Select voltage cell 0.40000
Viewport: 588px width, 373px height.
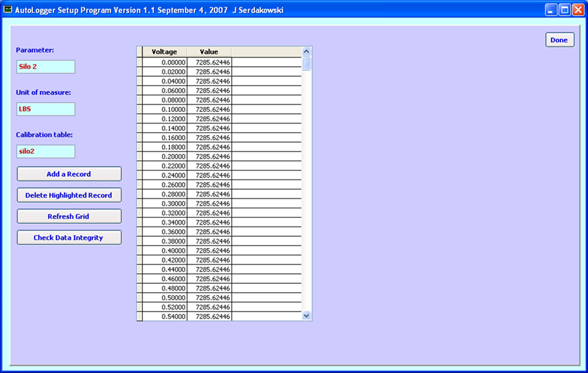[x=165, y=251]
